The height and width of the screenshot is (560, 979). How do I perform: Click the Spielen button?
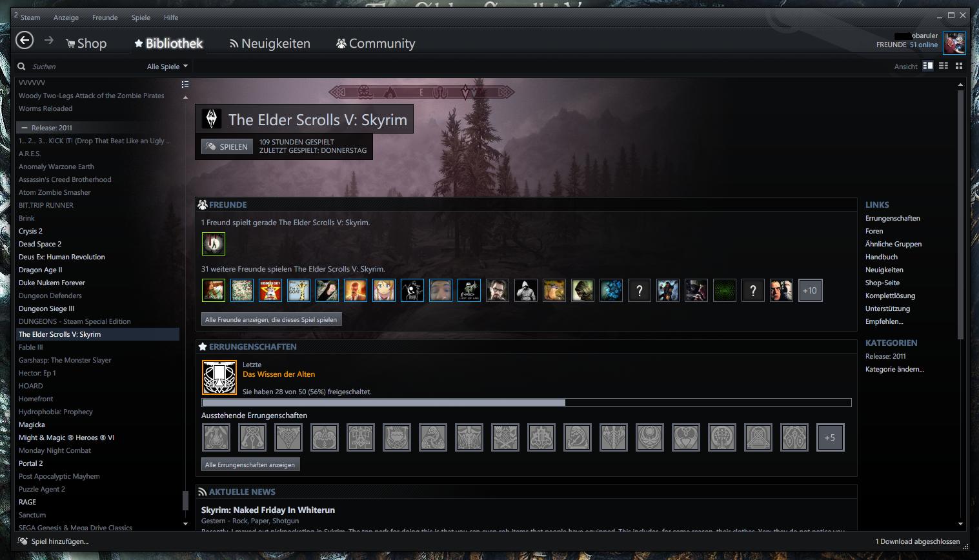click(x=227, y=146)
